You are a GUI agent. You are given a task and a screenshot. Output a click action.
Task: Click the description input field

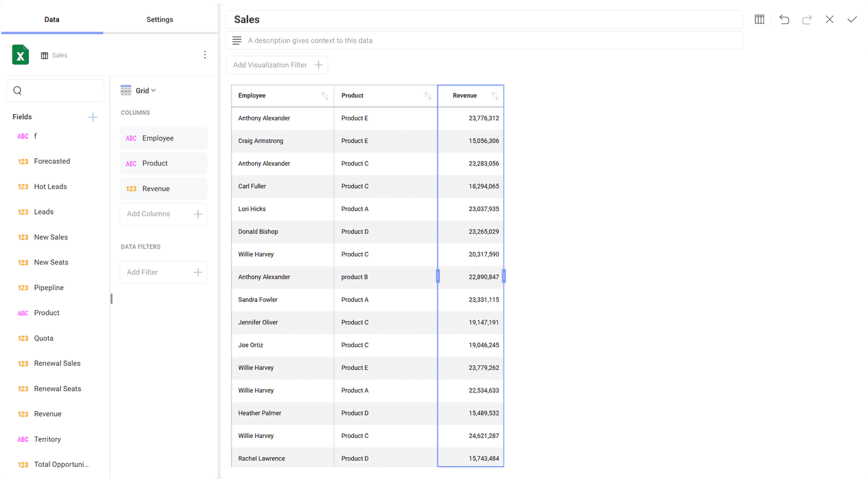485,41
